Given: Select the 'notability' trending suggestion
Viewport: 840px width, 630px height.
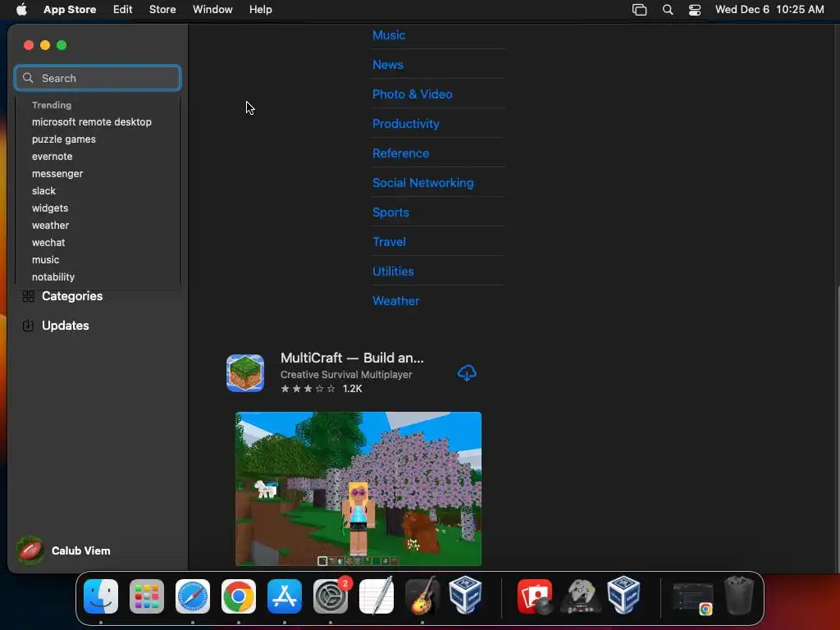Looking at the screenshot, I should coord(53,277).
